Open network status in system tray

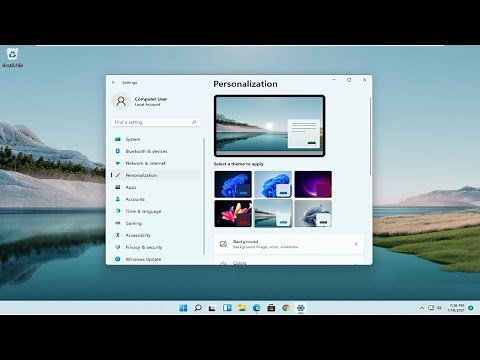pos(431,308)
